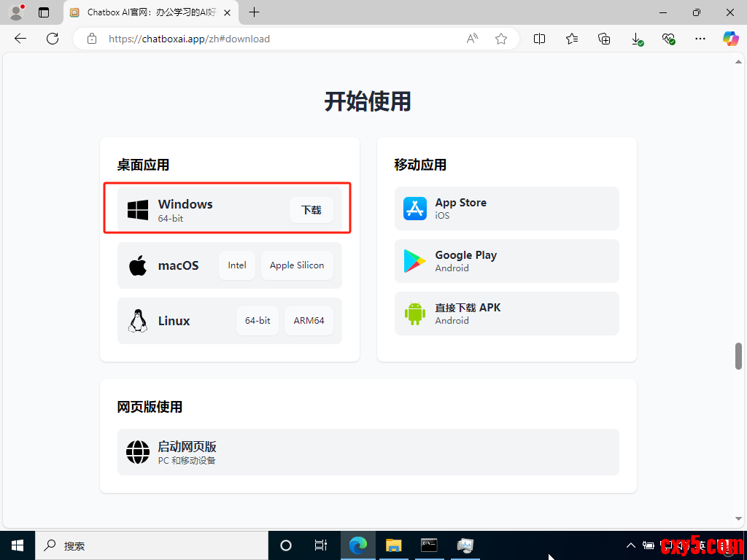Open File Explorer from the taskbar
The image size is (747, 560).
pos(393,545)
